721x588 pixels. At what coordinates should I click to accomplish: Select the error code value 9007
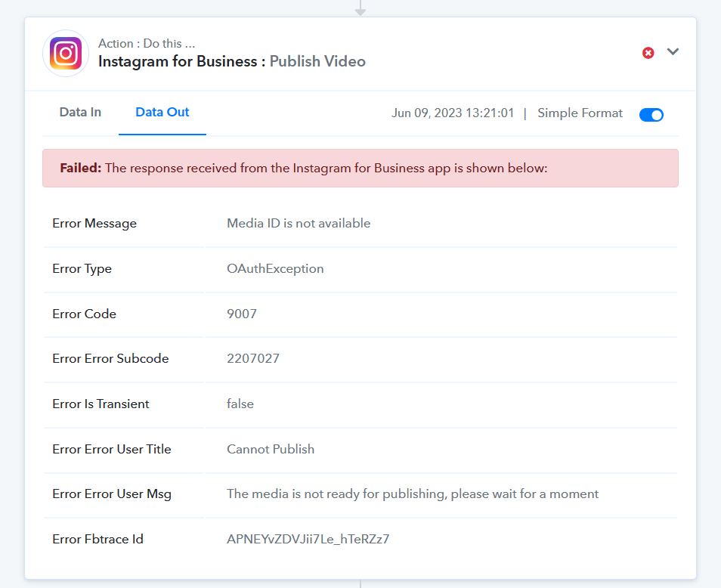(x=242, y=314)
